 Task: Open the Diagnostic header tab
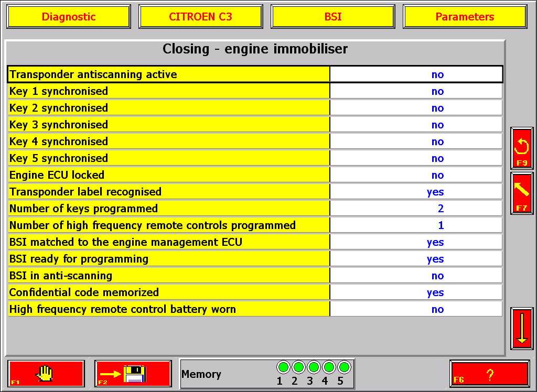pyautogui.click(x=69, y=16)
